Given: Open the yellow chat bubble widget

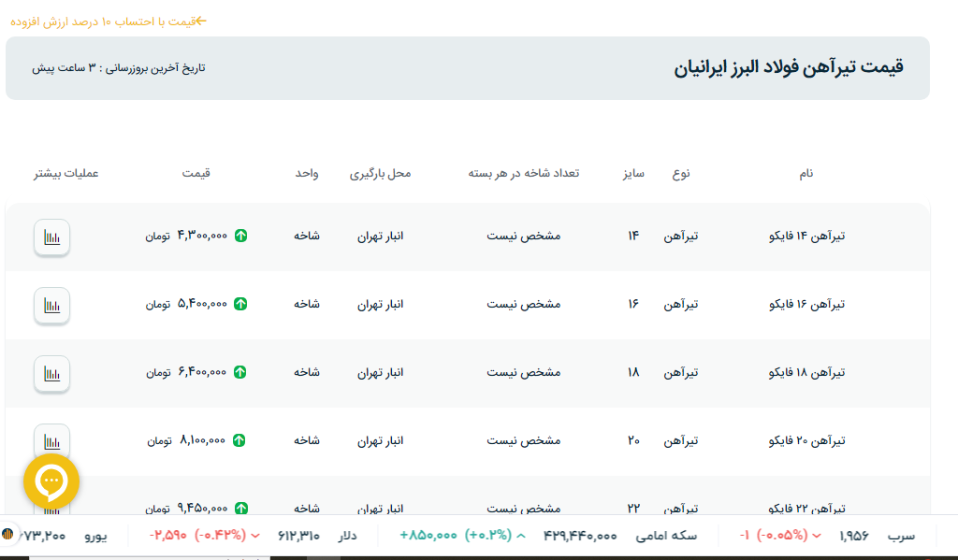Looking at the screenshot, I should (51, 481).
